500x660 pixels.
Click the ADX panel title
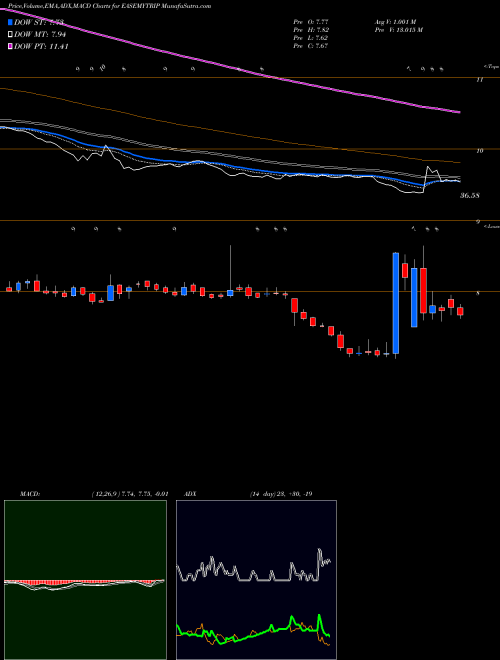pos(190,494)
